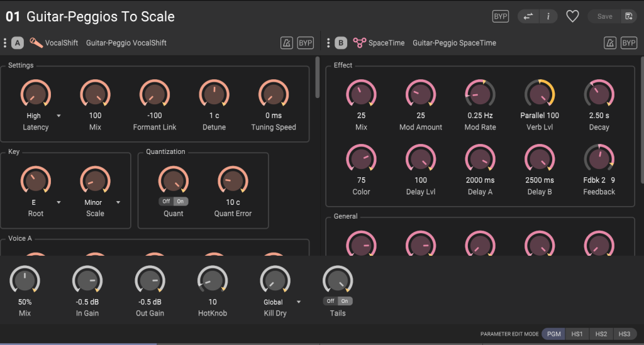Click the Formant Link knob
This screenshot has width=644, height=345.
(155, 94)
